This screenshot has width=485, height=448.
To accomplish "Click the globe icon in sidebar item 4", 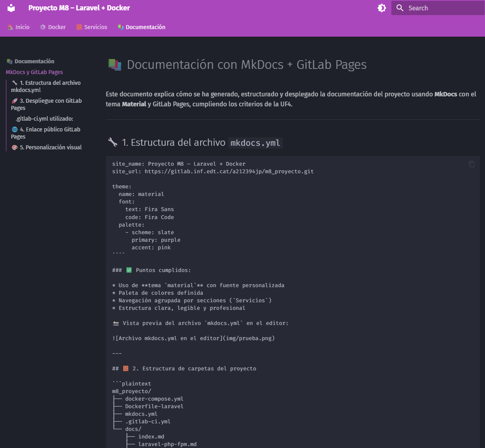I will [x=15, y=129].
